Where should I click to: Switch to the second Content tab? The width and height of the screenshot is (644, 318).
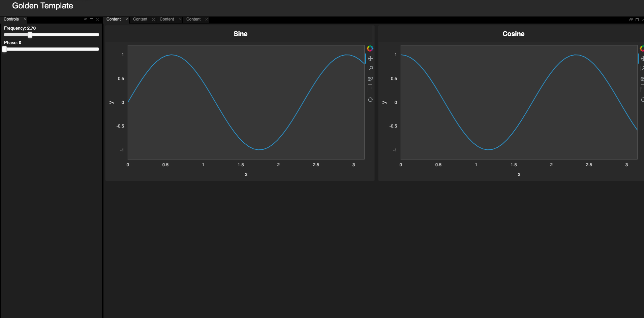tap(140, 19)
